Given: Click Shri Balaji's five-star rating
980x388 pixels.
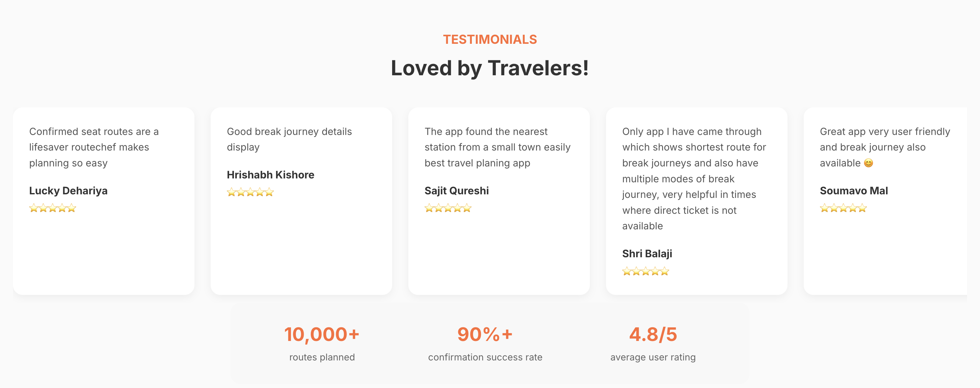Looking at the screenshot, I should pyautogui.click(x=646, y=271).
